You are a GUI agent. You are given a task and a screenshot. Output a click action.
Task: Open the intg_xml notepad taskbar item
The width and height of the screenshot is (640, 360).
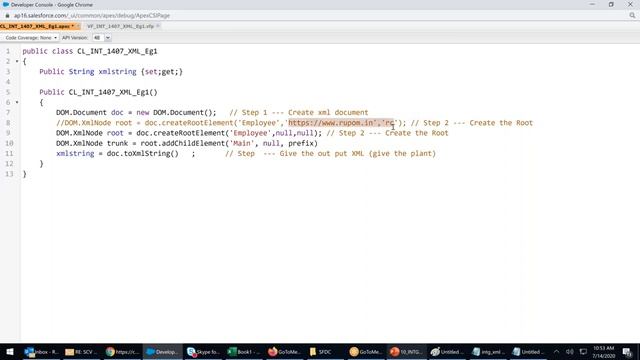pyautogui.click(x=487, y=351)
